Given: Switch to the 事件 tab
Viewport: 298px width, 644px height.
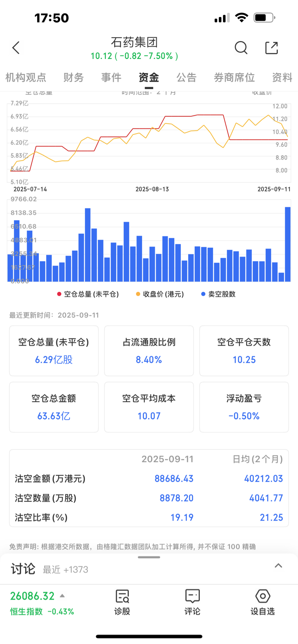Looking at the screenshot, I should [x=111, y=77].
